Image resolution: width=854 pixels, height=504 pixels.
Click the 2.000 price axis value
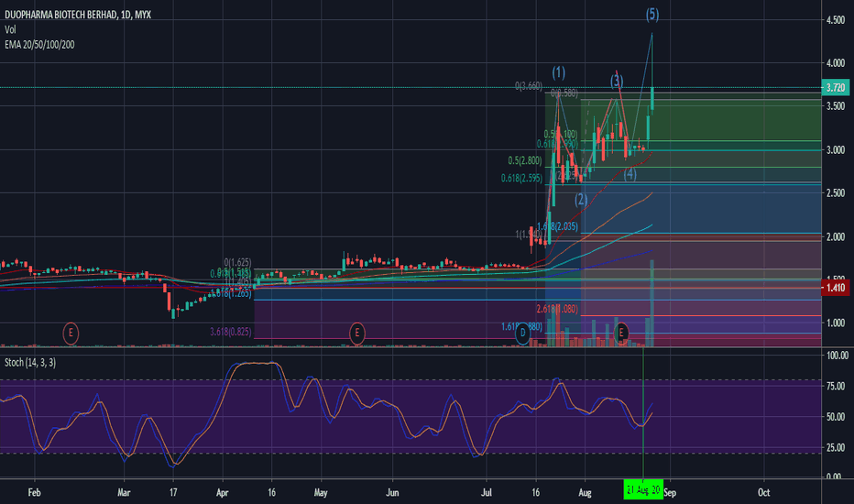click(x=836, y=236)
